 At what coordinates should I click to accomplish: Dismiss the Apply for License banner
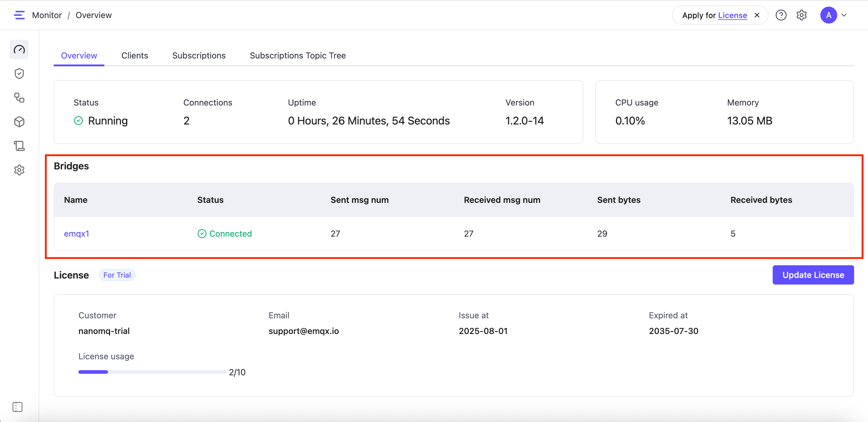click(757, 15)
